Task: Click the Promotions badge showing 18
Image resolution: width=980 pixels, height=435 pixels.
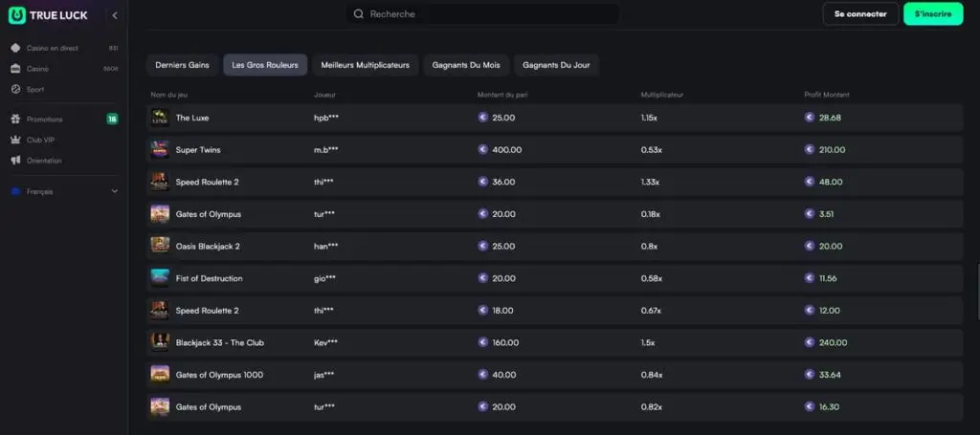Action: 113,119
